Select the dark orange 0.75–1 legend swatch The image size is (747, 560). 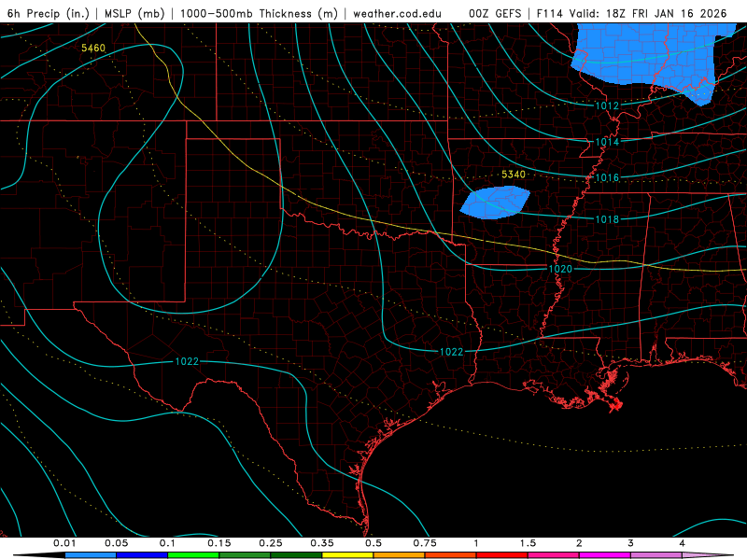tap(451, 555)
